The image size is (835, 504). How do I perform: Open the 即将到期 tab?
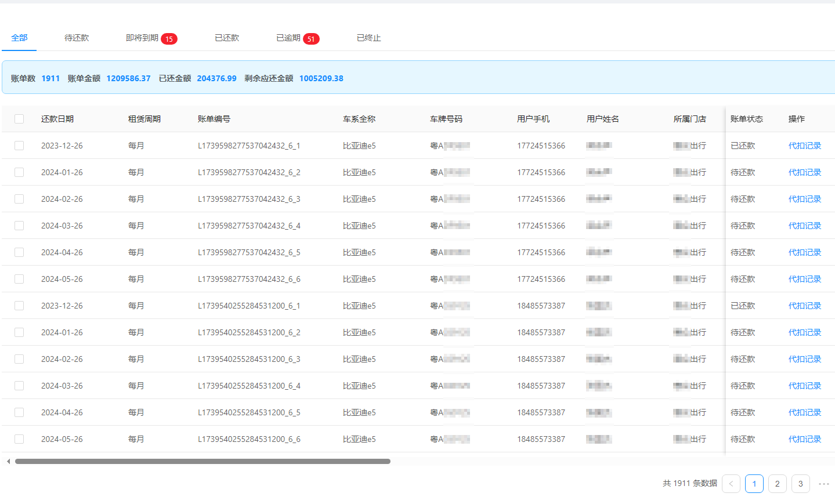pyautogui.click(x=143, y=38)
